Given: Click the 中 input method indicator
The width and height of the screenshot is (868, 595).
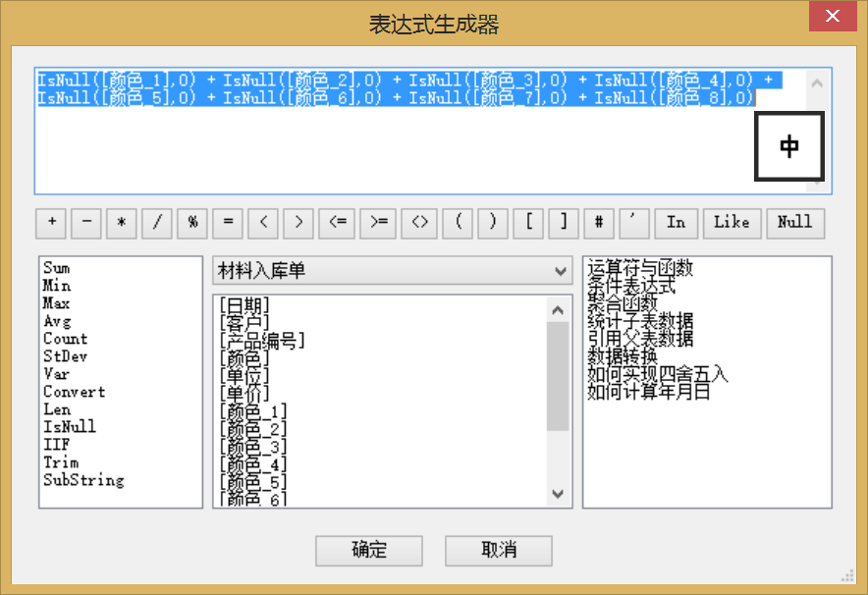Looking at the screenshot, I should pos(789,146).
